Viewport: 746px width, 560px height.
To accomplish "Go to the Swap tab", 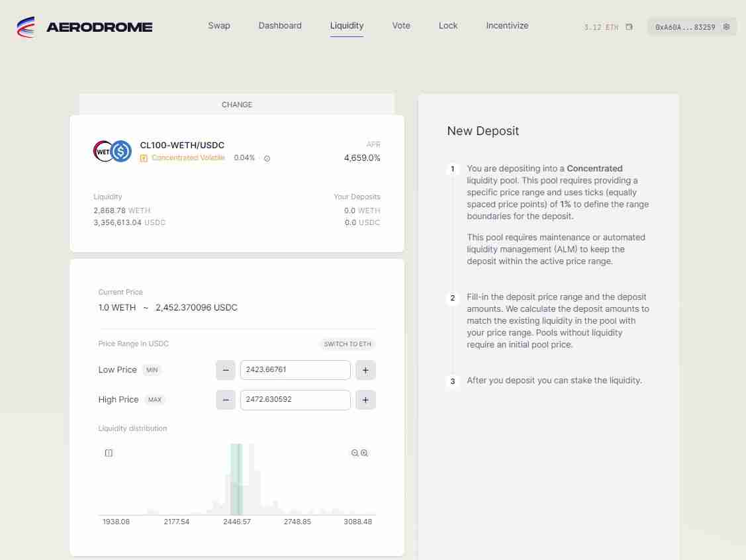I will point(219,25).
